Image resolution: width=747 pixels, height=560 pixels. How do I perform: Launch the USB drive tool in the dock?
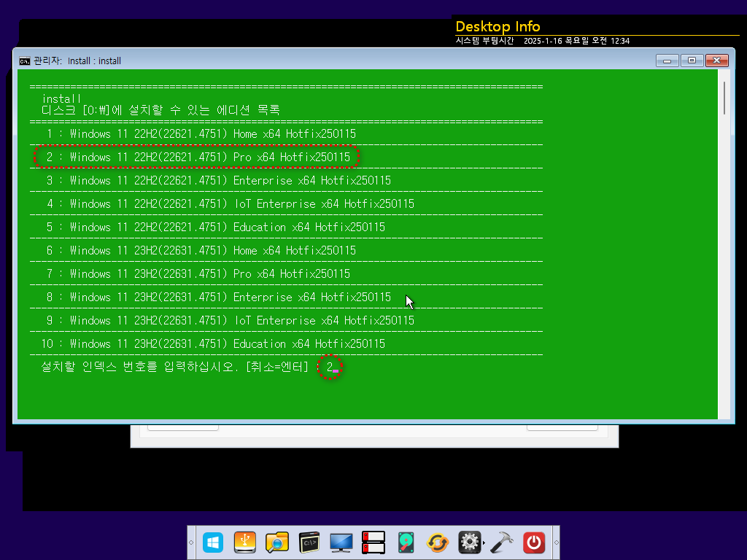[x=245, y=542]
